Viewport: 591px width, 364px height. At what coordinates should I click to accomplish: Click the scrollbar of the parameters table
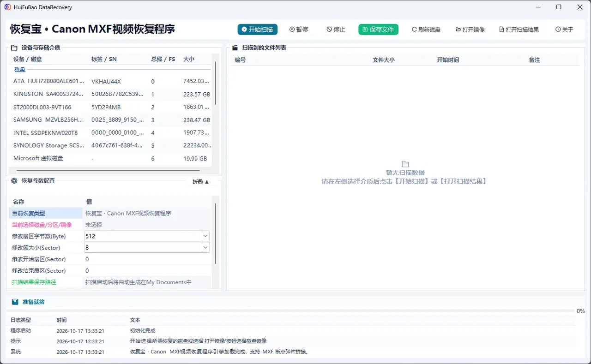pyautogui.click(x=215, y=234)
